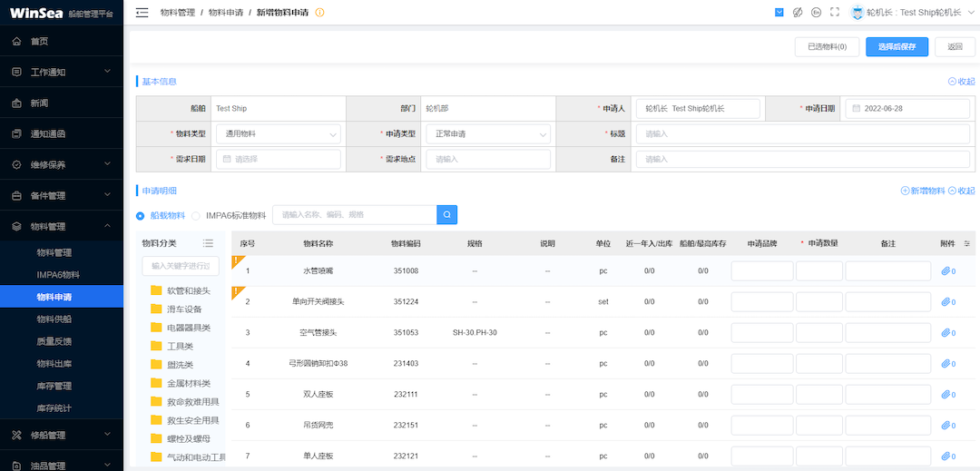Image resolution: width=980 pixels, height=471 pixels.
Task: Open 质量反馈 submenu item
Action: coord(62,341)
